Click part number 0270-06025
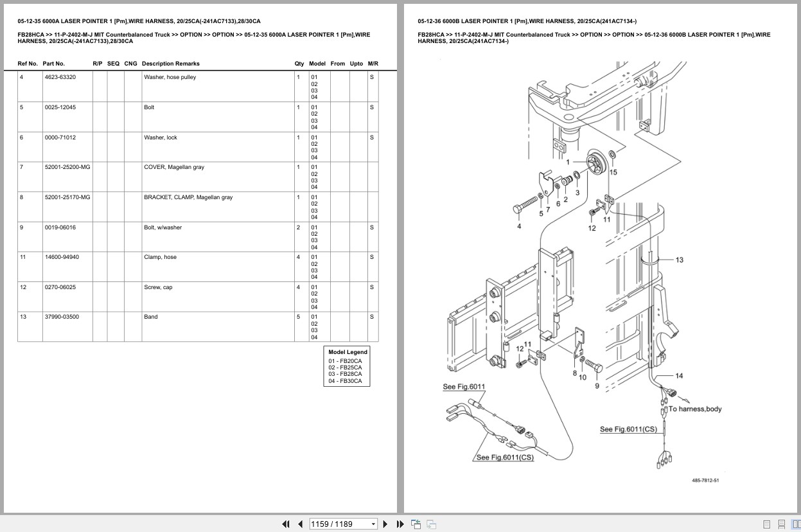Image resolution: width=801 pixels, height=532 pixels. [x=60, y=287]
